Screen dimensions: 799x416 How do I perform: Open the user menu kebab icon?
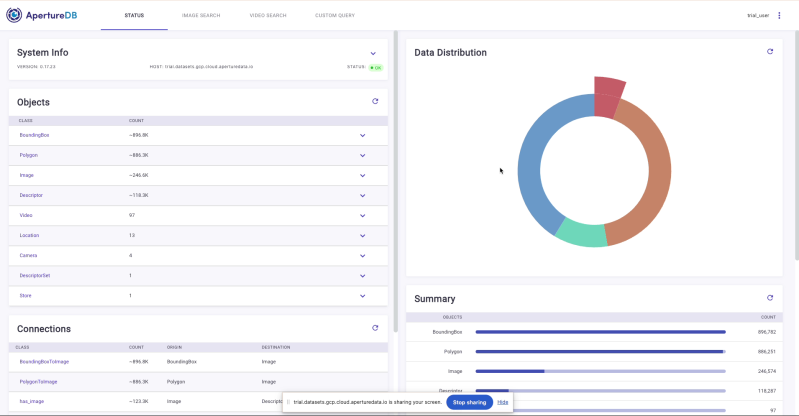pyautogui.click(x=779, y=15)
